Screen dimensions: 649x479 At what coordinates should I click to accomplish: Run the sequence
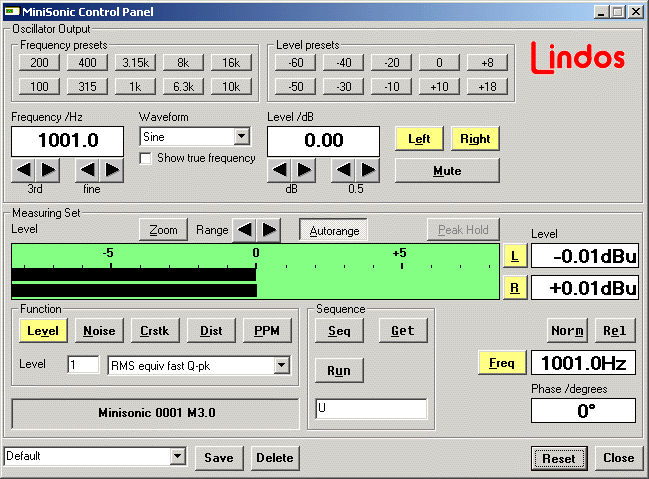coord(339,371)
